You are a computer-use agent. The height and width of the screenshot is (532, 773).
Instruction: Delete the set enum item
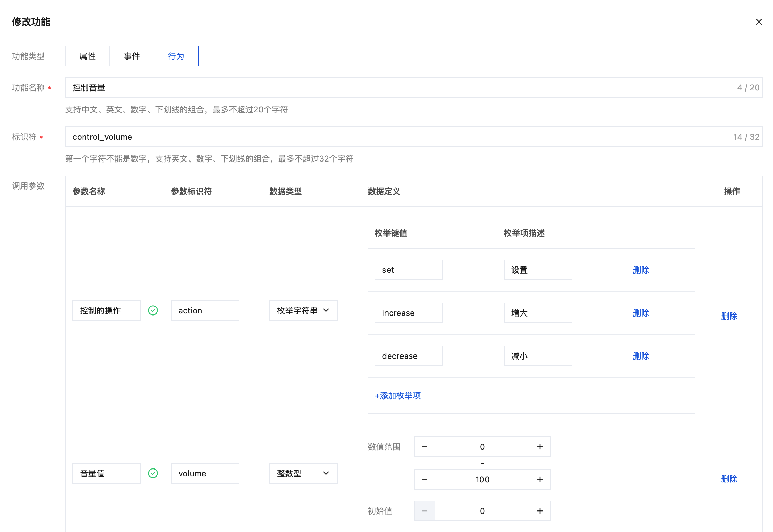641,270
